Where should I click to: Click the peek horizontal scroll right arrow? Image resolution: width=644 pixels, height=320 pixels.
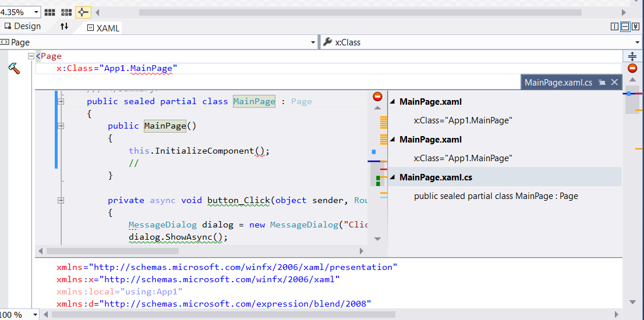pos(362,251)
